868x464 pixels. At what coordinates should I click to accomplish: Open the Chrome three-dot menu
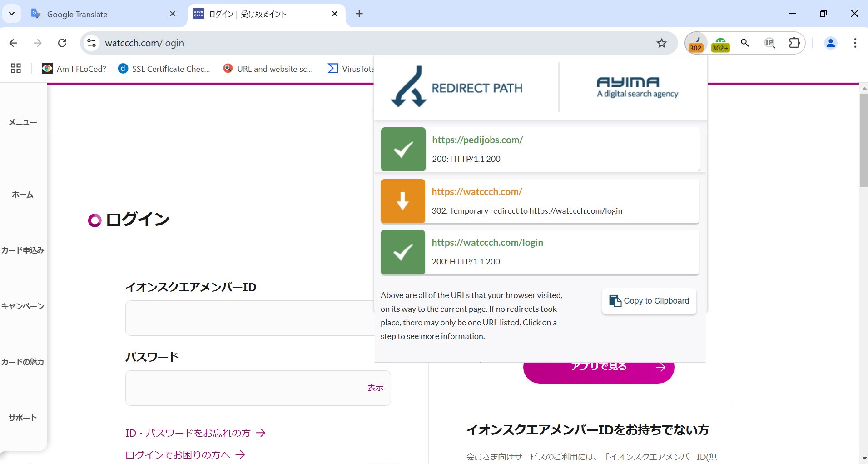click(x=855, y=43)
